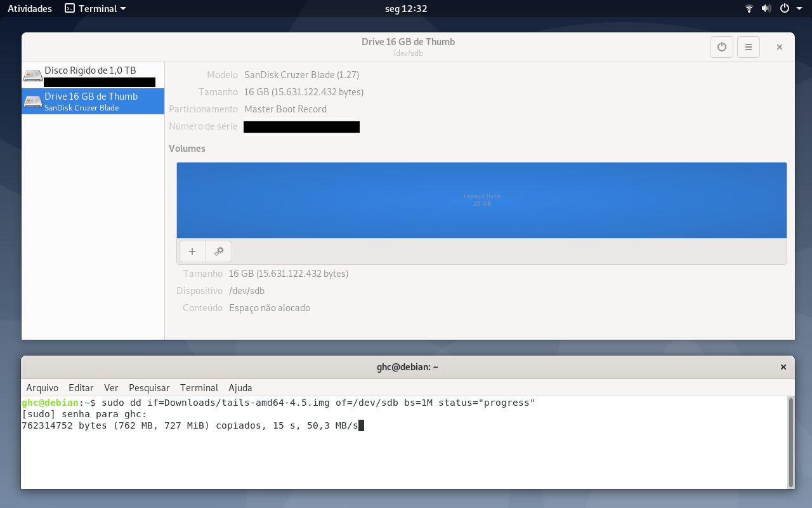Open the Ver menu in Terminal

click(111, 387)
